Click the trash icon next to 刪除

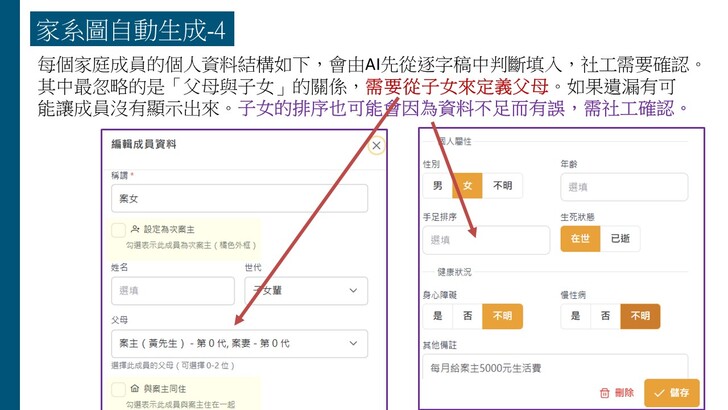(604, 393)
